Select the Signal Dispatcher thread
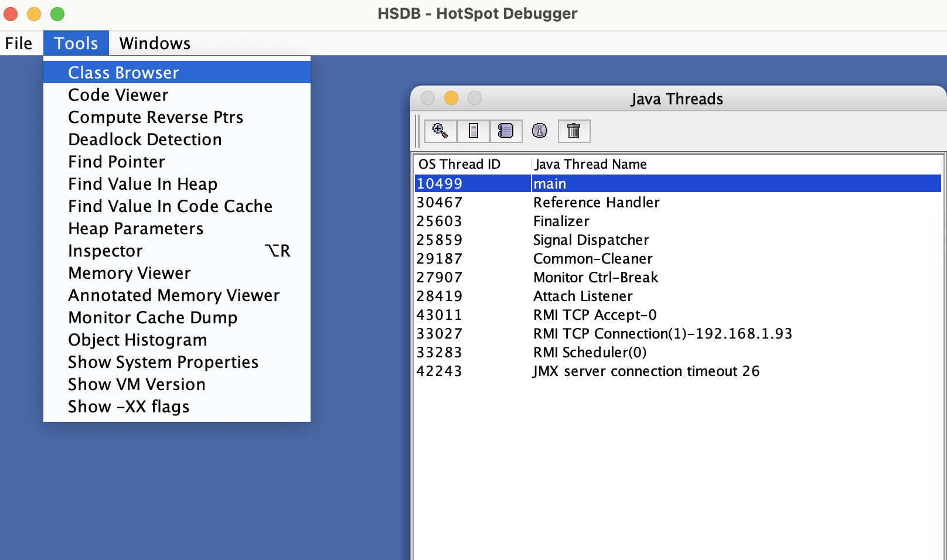 point(678,240)
